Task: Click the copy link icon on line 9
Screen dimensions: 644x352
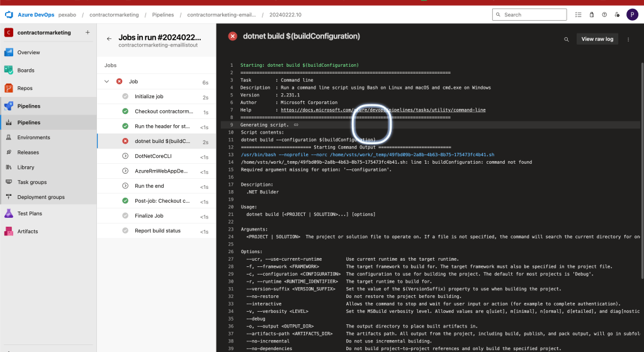Action: [x=296, y=125]
